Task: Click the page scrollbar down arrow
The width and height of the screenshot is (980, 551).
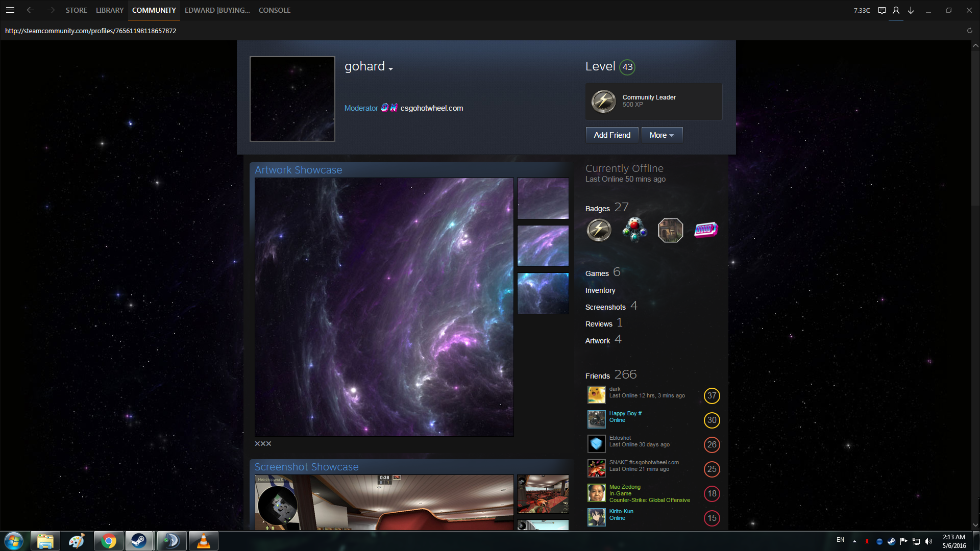Action: pos(975,524)
